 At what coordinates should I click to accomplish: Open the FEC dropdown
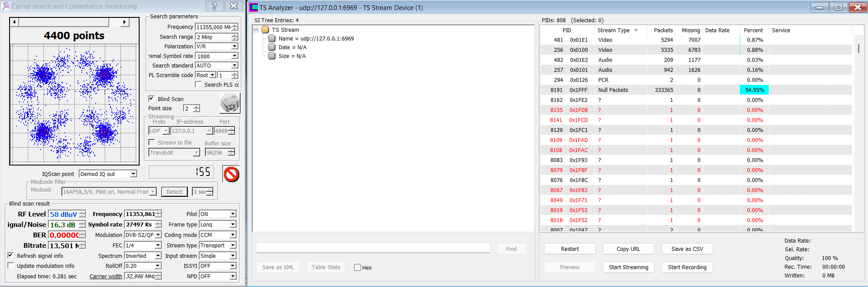pyautogui.click(x=158, y=245)
